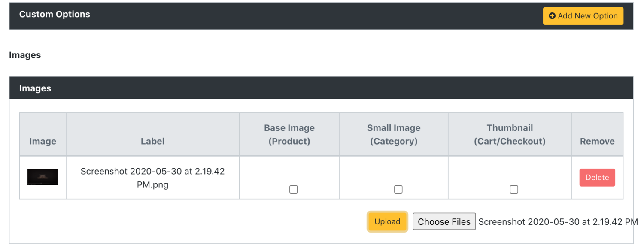Select the Screenshot 2020-05-30 label text
The width and height of the screenshot is (644, 251).
(153, 178)
